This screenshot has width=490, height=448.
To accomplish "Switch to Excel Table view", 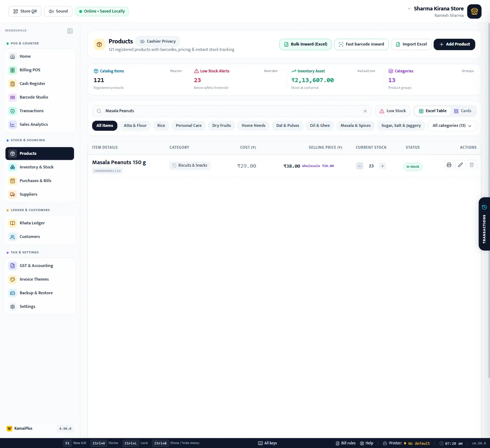I will click(433, 111).
